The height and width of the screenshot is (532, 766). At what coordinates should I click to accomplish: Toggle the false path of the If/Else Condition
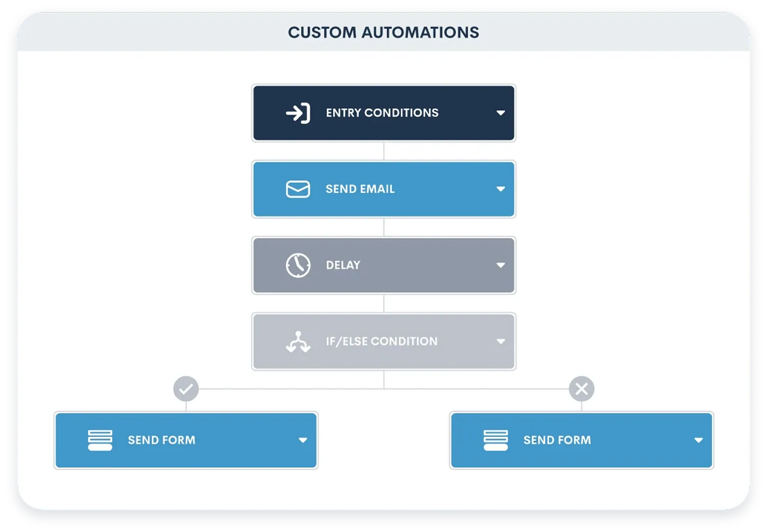click(x=581, y=388)
